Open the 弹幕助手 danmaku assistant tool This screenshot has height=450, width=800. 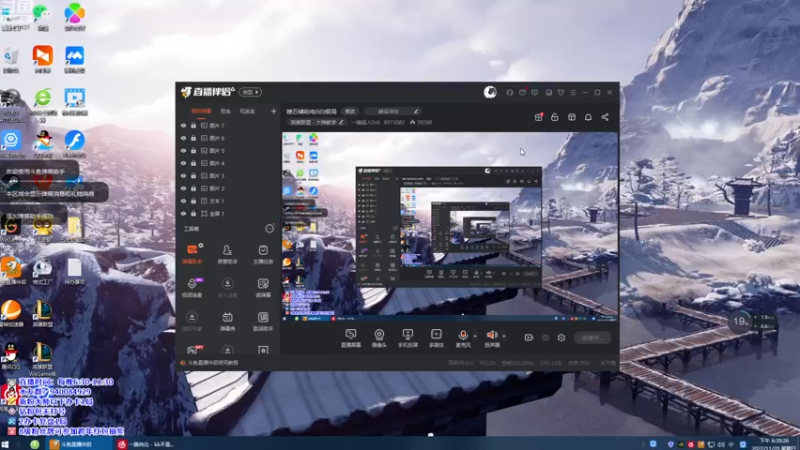192,254
